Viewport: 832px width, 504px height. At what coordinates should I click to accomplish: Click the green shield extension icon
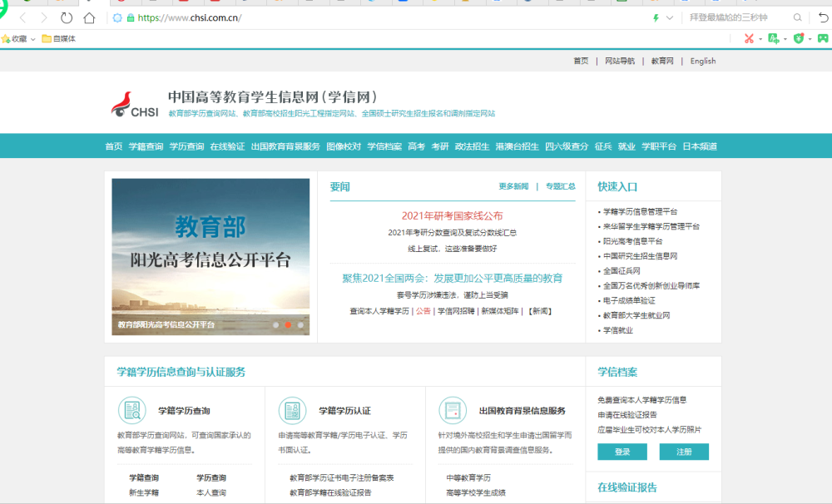coord(798,38)
